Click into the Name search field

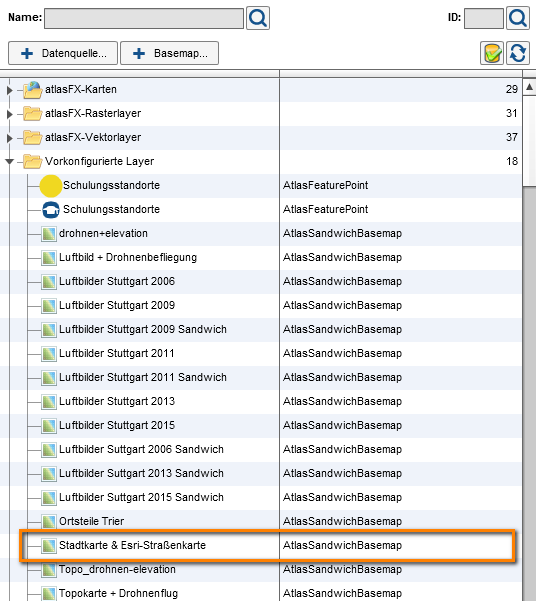click(x=144, y=18)
